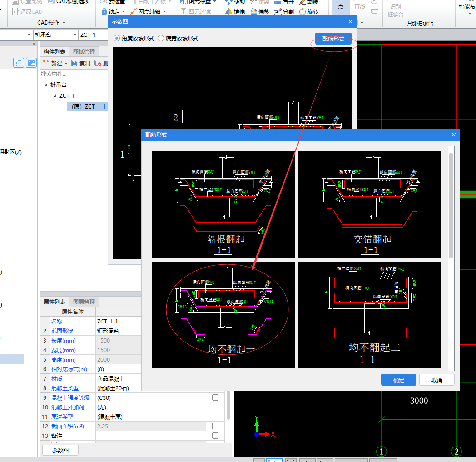Open the 桩承台 component type combo box
This screenshot has width=476, height=462.
[x=55, y=35]
